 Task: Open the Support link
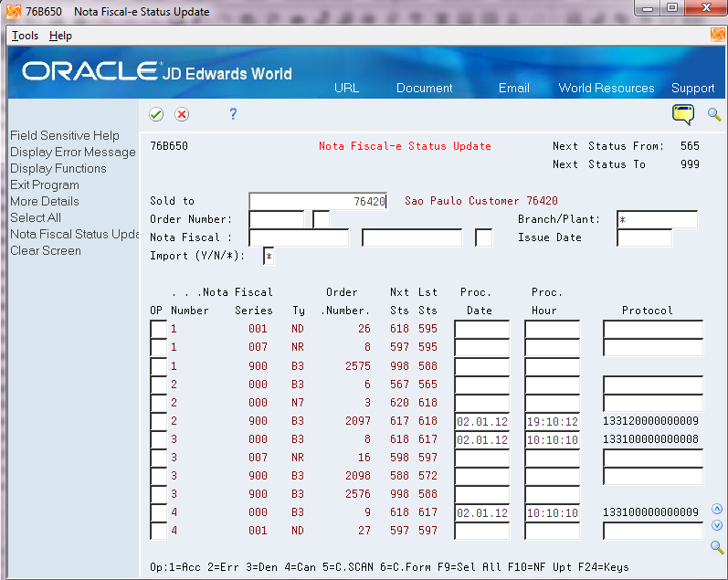[x=692, y=88]
